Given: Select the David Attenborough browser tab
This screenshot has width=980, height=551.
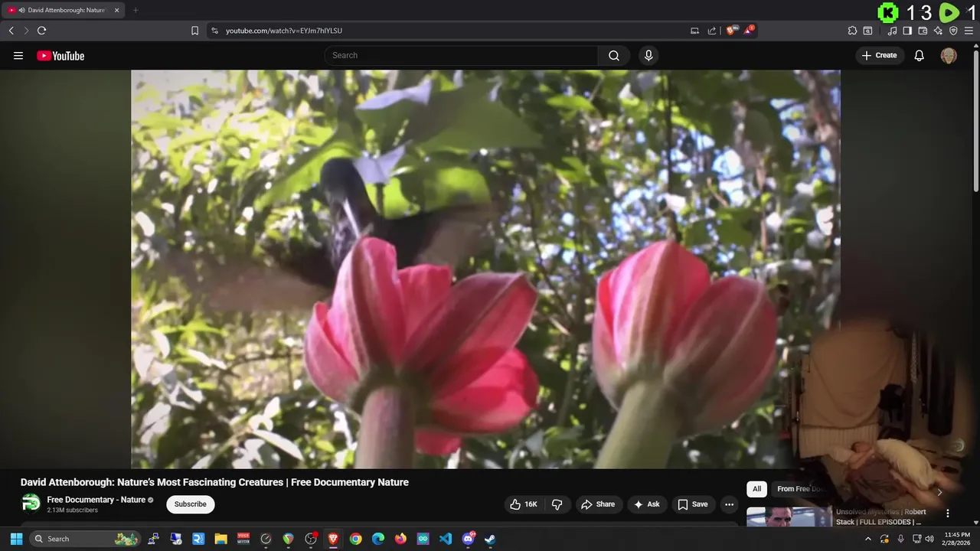Looking at the screenshot, I should coord(63,10).
